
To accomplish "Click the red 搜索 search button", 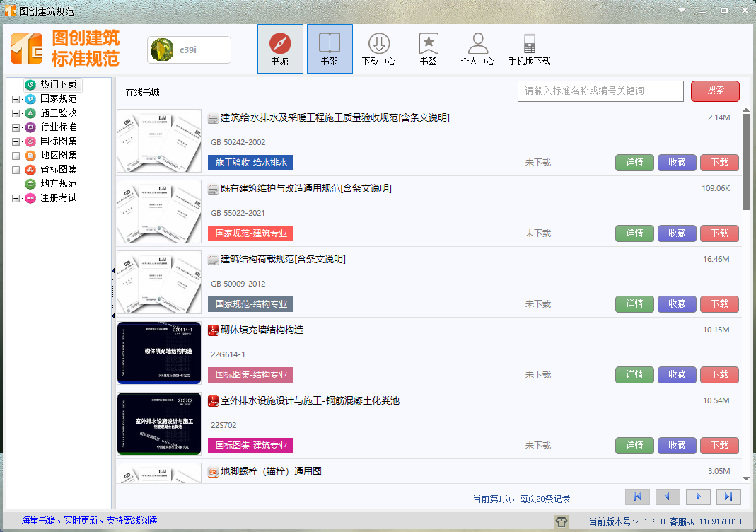I will pyautogui.click(x=715, y=91).
